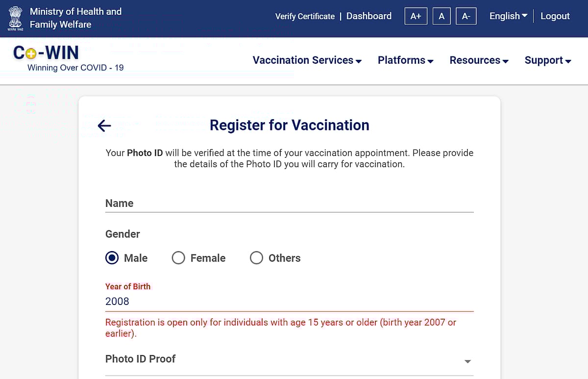Click the Verify Certificate link
Screen dimensions: 588x379
pyautogui.click(x=305, y=16)
